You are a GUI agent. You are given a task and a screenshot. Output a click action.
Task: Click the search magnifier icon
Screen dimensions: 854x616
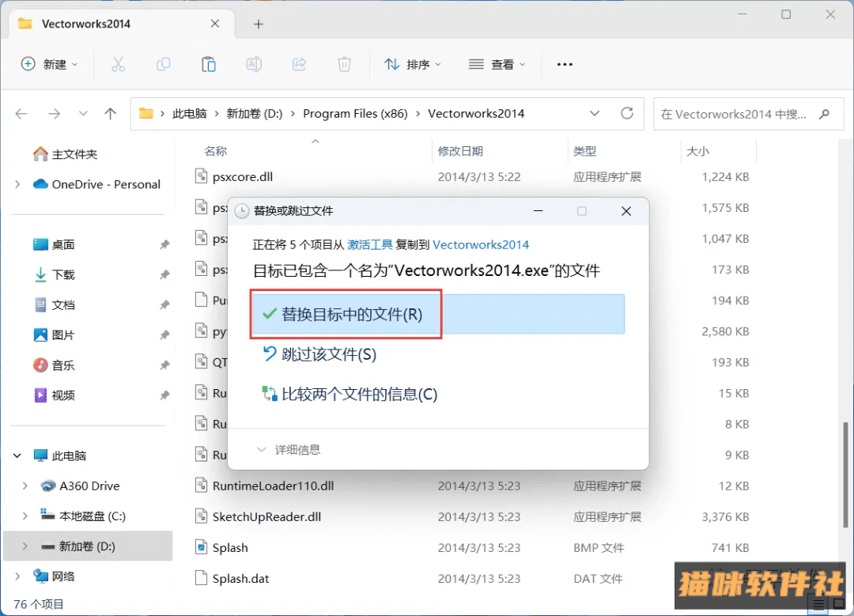point(825,114)
